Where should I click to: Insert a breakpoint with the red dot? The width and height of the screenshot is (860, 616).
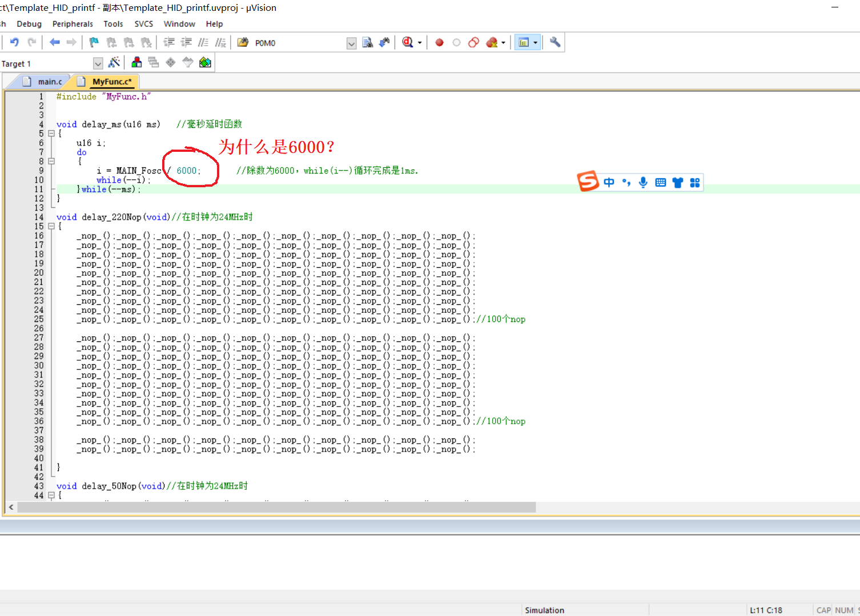coord(439,42)
